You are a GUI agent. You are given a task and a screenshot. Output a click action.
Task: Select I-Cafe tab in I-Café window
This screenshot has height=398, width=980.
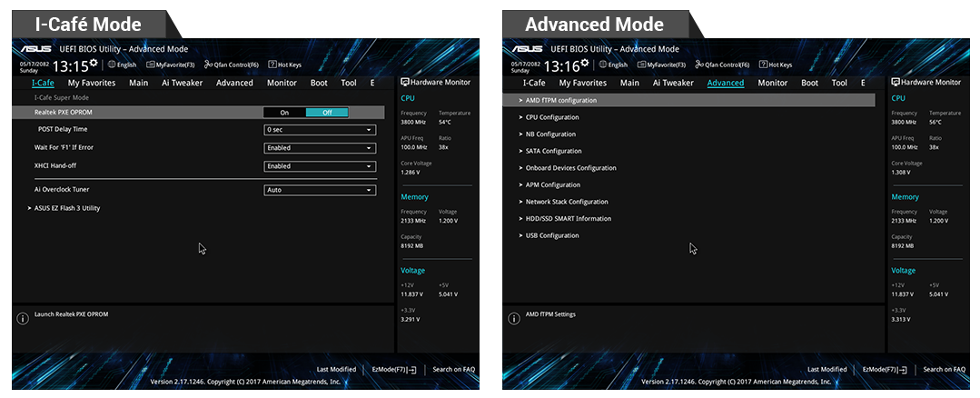[x=43, y=83]
